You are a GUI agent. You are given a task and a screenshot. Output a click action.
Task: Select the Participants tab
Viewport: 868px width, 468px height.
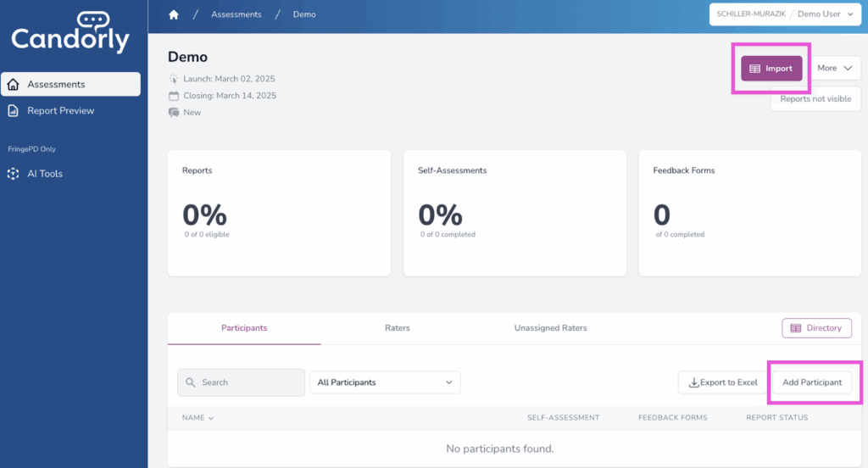click(x=244, y=328)
